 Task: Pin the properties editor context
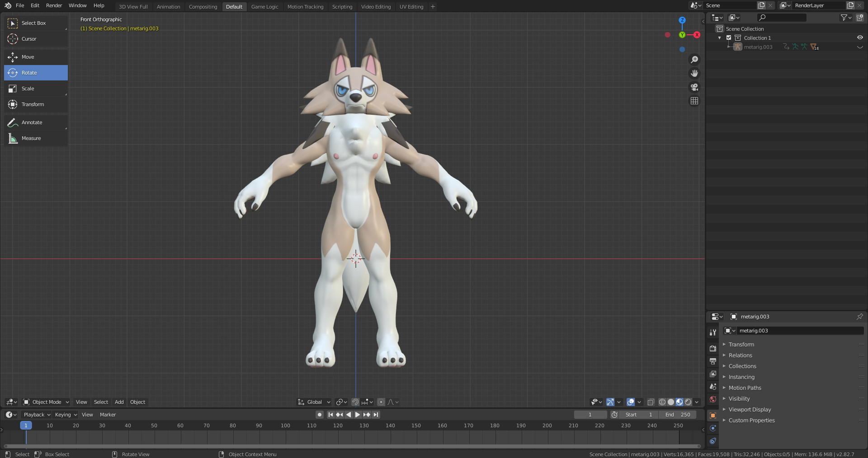pyautogui.click(x=860, y=317)
